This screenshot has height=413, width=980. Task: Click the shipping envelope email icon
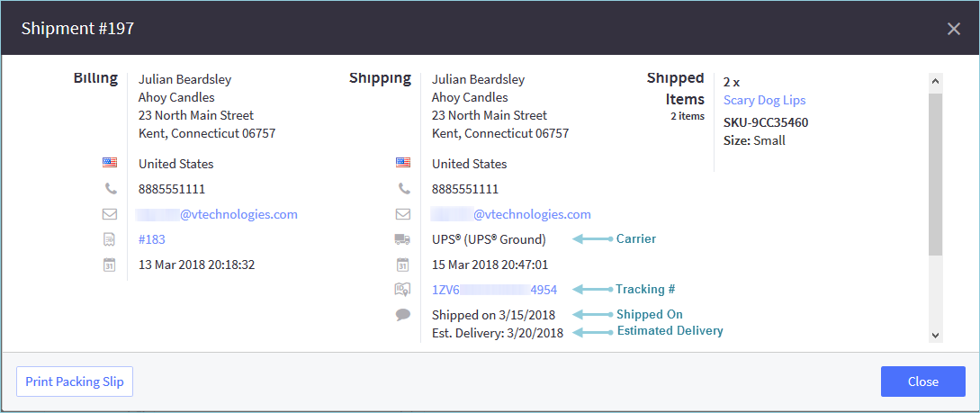click(x=403, y=214)
